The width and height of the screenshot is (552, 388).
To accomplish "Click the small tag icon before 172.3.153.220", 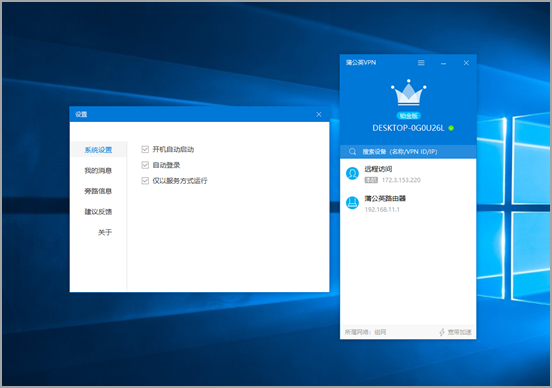I will 371,180.
